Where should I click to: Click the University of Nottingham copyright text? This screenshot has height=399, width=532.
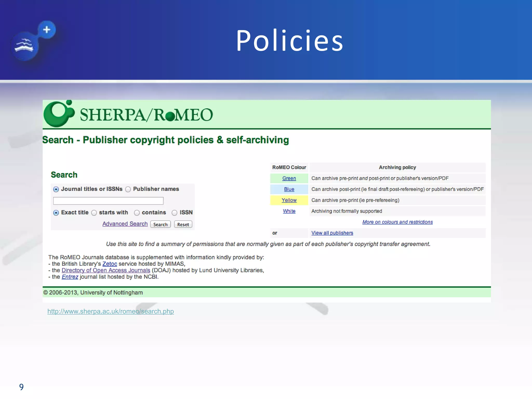point(93,292)
